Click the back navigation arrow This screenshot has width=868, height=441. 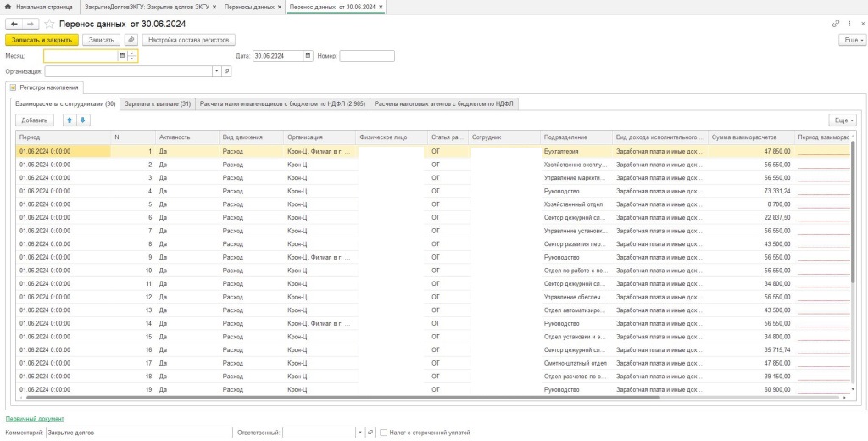pos(14,24)
